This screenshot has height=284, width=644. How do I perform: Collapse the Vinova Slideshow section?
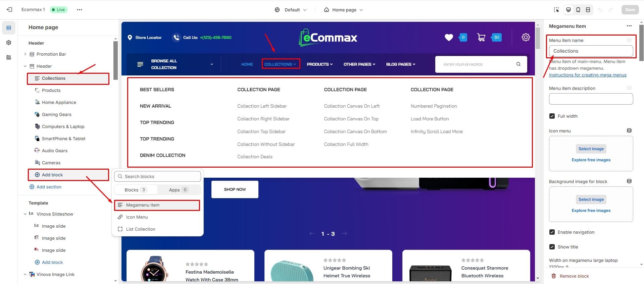25,214
